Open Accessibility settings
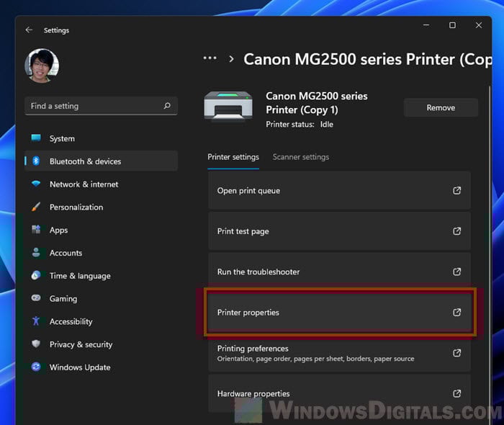The height and width of the screenshot is (425, 504). coord(101,321)
